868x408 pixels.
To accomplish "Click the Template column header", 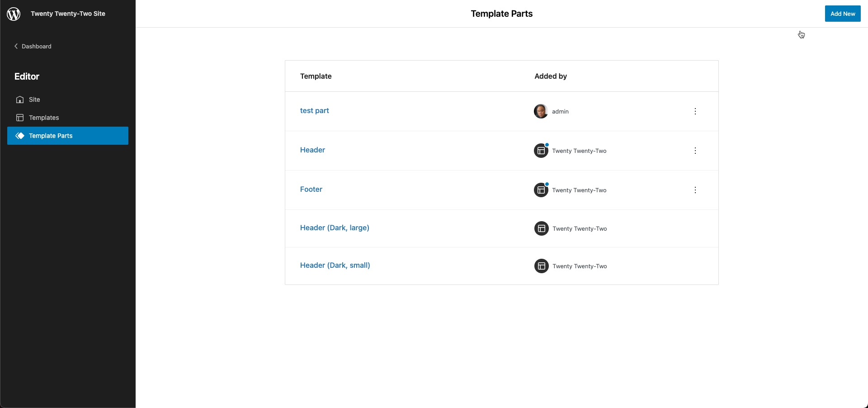I will (316, 76).
